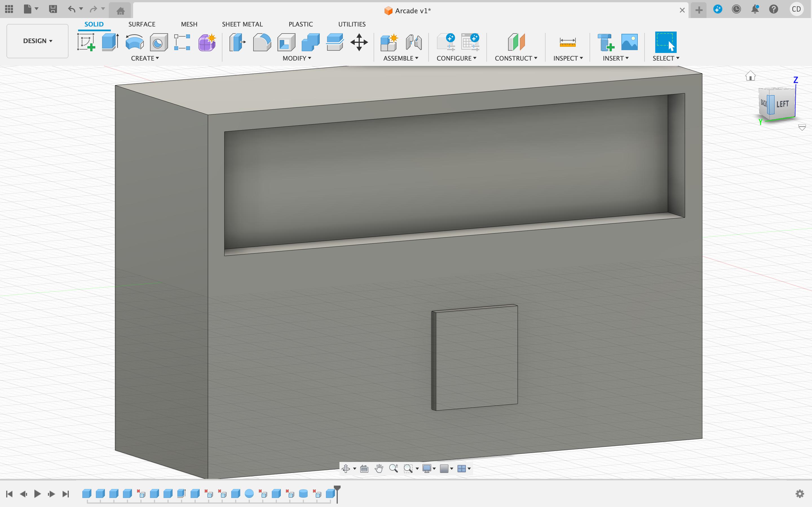Expand the SELECT dropdown options

tap(677, 58)
